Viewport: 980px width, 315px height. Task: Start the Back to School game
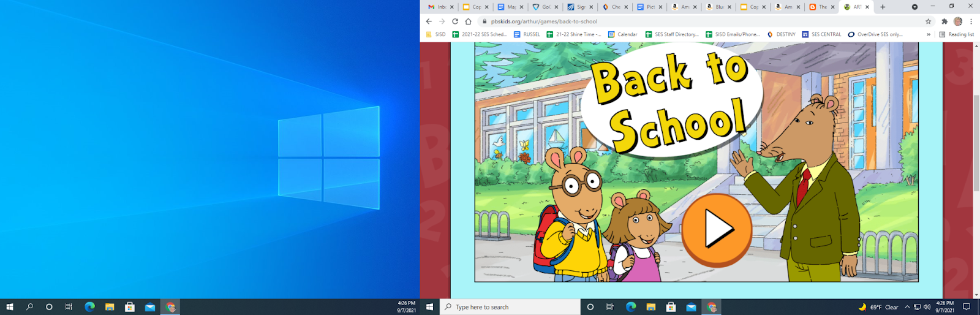point(717,230)
